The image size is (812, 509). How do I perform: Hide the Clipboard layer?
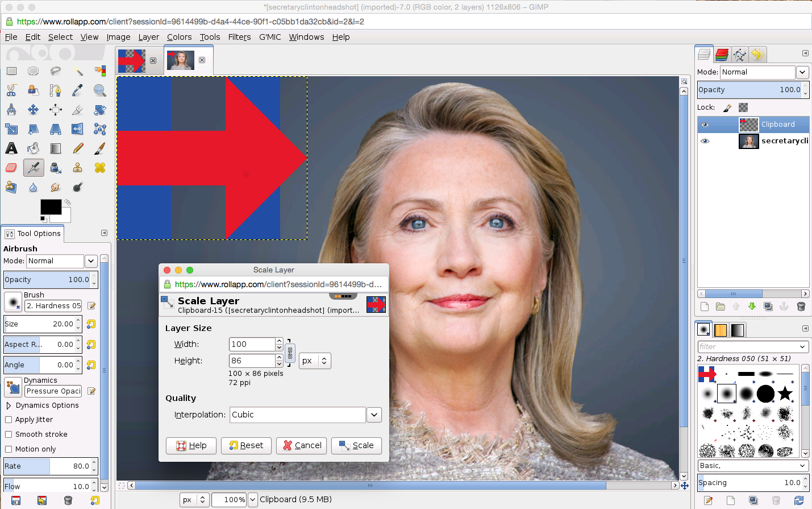705,125
